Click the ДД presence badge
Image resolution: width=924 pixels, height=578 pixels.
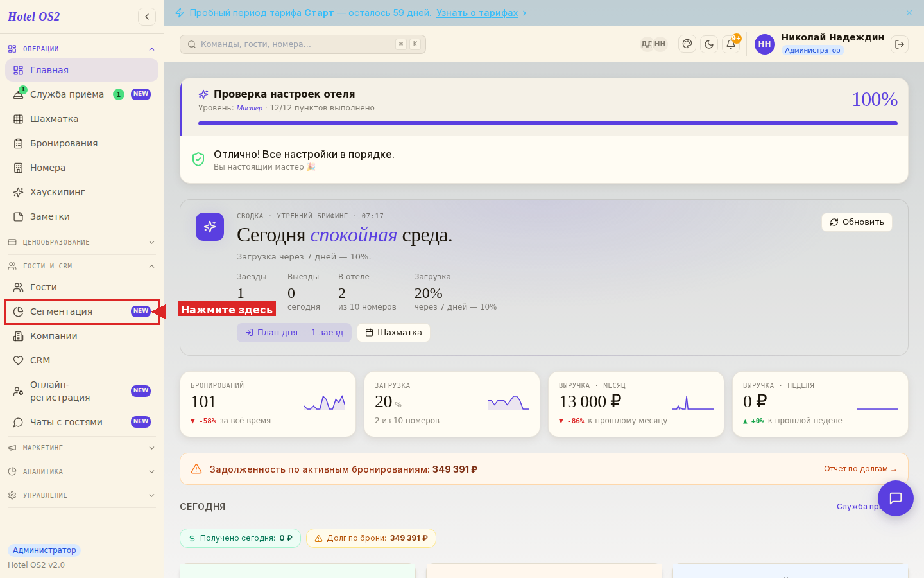pos(646,44)
